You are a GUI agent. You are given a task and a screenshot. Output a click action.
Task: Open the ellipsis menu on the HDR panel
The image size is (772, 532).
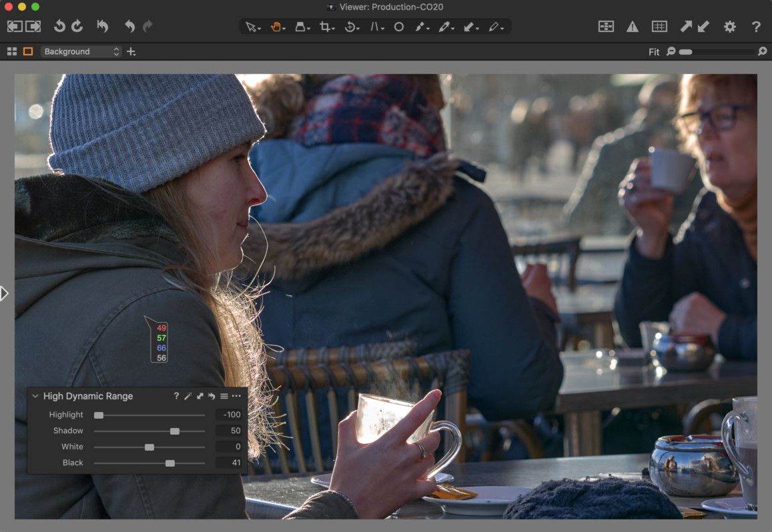(236, 395)
